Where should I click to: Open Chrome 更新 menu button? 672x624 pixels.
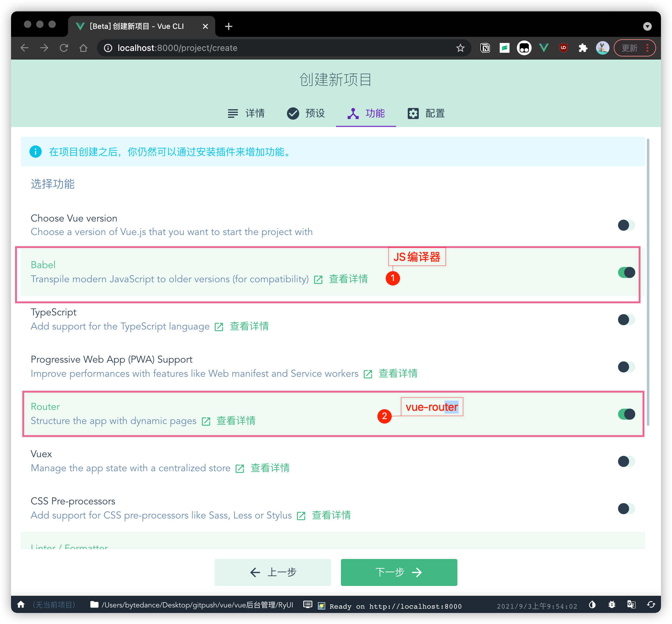(x=634, y=48)
